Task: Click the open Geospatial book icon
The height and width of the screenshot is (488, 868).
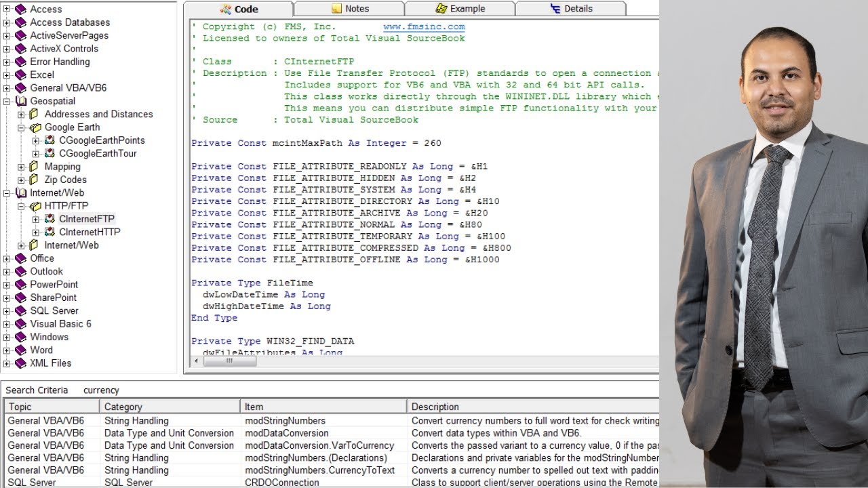Action: (x=20, y=101)
